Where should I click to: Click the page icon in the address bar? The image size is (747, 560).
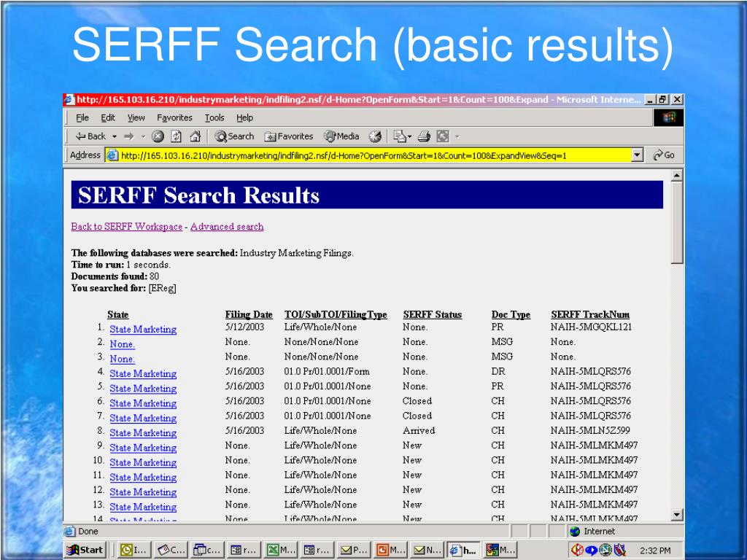coord(112,155)
